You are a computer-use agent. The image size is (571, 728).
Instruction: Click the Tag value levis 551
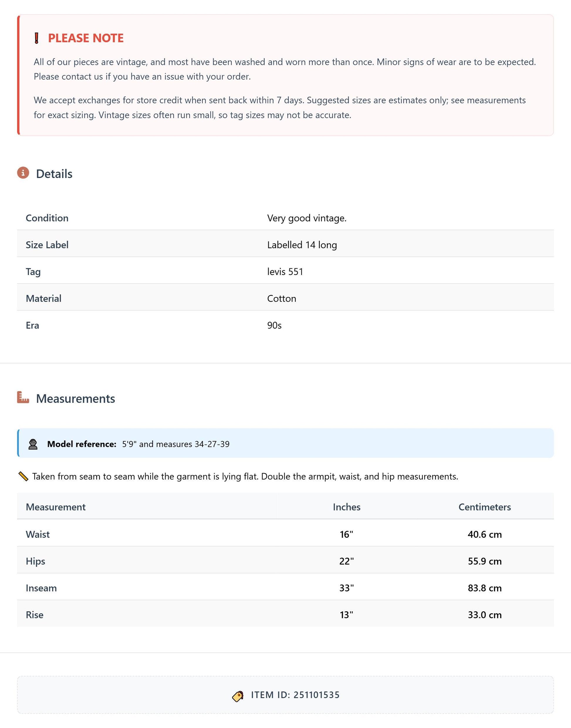tap(285, 271)
